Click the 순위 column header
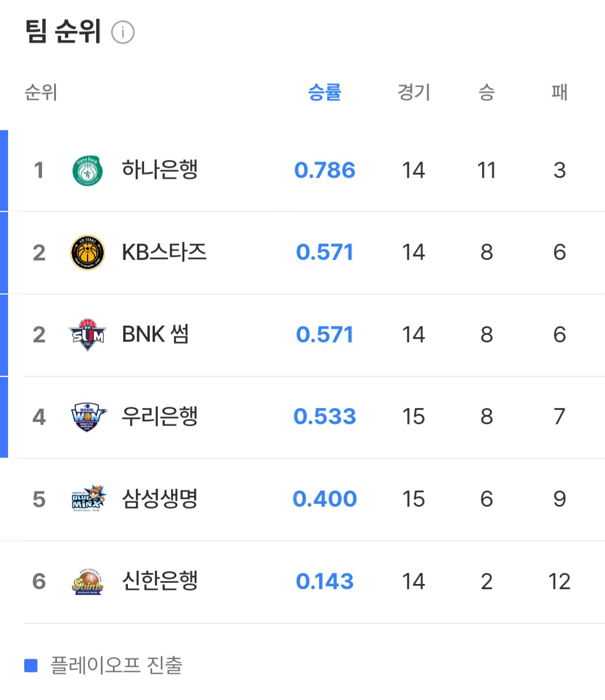Screen dimensions: 605x700 click(41, 92)
